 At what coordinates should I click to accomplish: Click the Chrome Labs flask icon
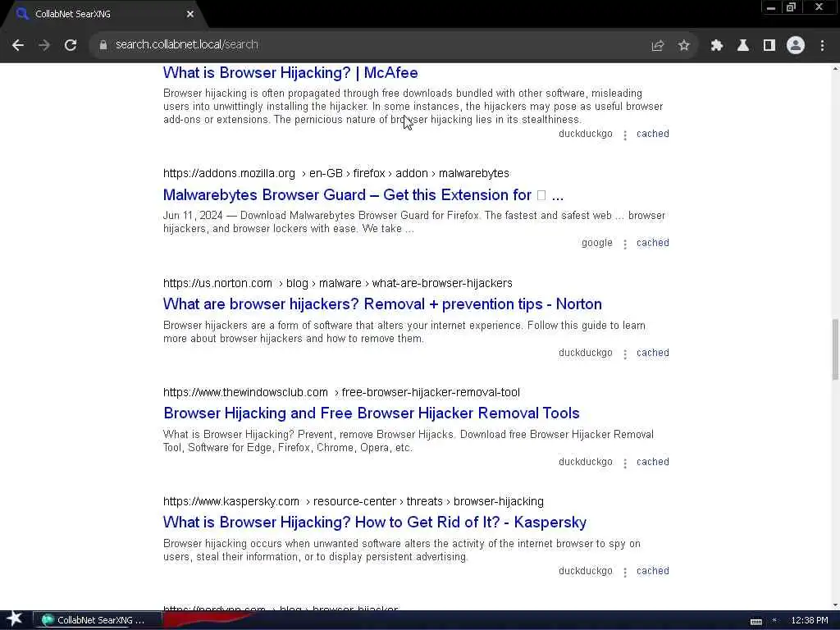click(742, 46)
